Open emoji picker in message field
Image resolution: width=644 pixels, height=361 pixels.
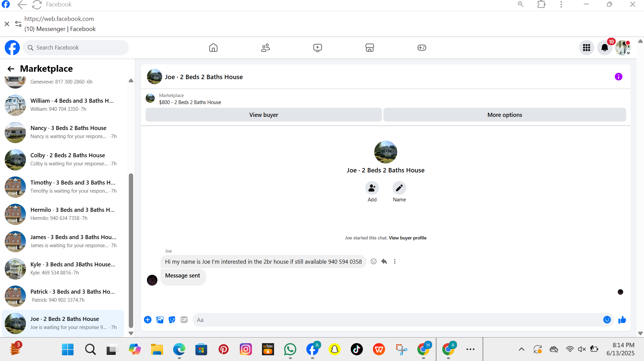607,320
